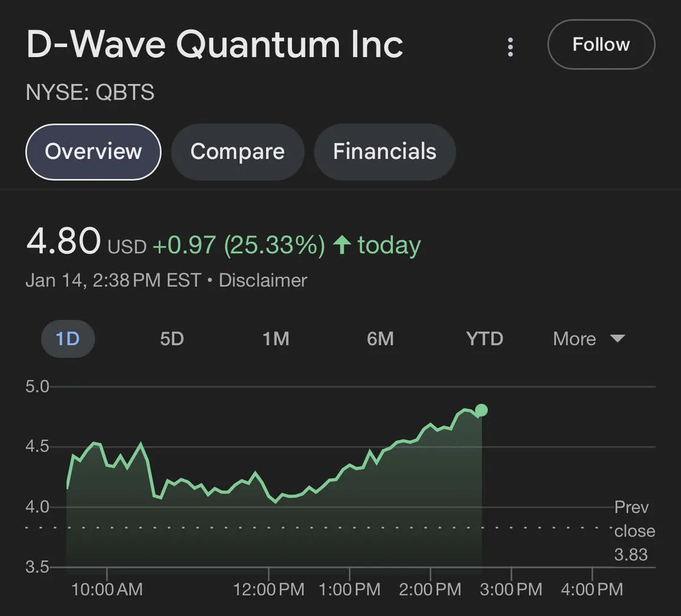The width and height of the screenshot is (681, 616).
Task: Open the three-dot more options menu
Action: [510, 47]
